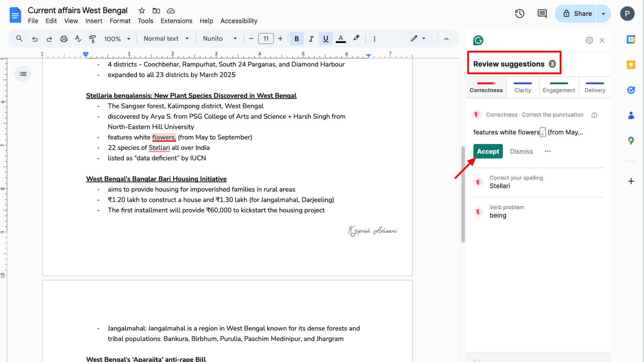Screen dimensions: 644x362
Task: Show document outline icon
Action: click(23, 74)
